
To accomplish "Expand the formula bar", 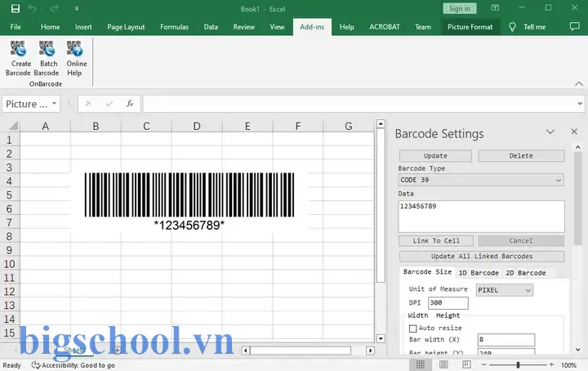I will [x=580, y=104].
